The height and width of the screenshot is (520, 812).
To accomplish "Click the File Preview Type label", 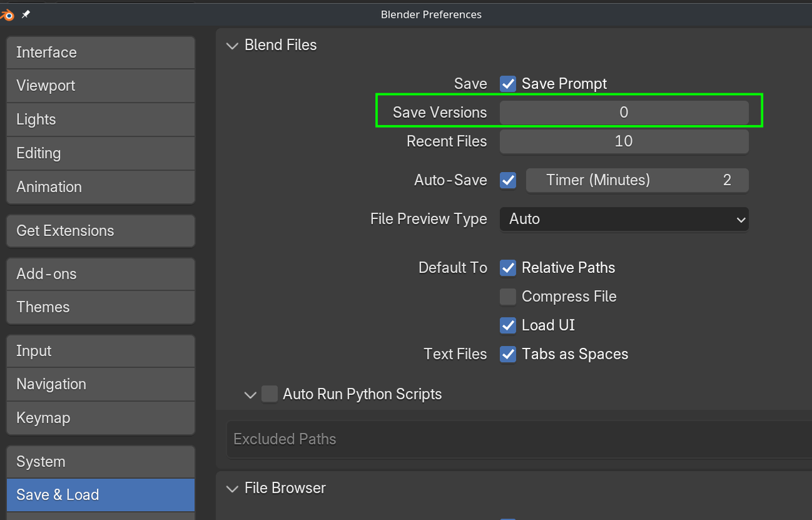I will tap(429, 219).
